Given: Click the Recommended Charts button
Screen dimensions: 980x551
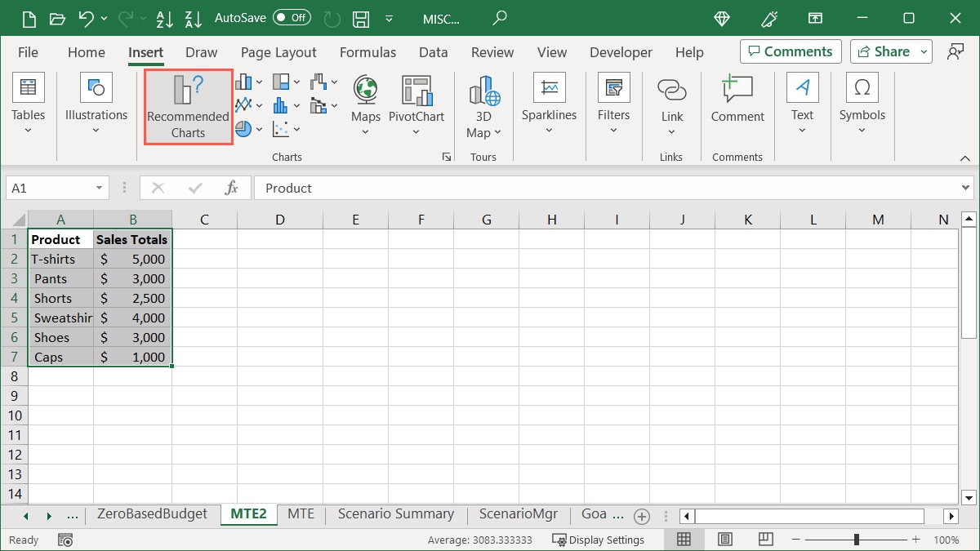Looking at the screenshot, I should coord(187,106).
